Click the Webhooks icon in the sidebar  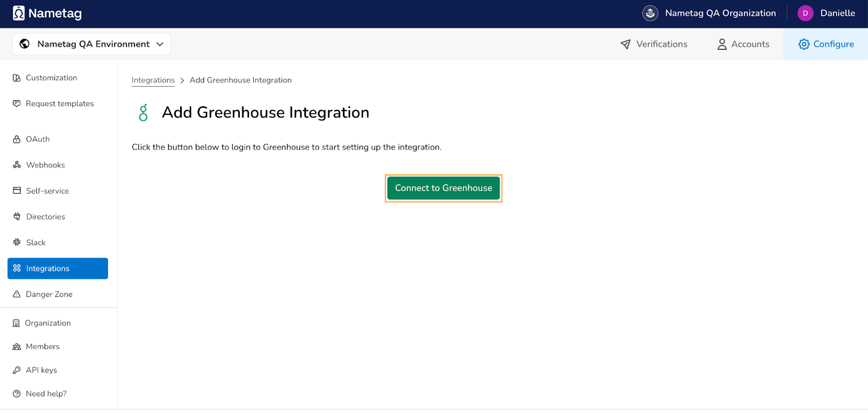17,165
